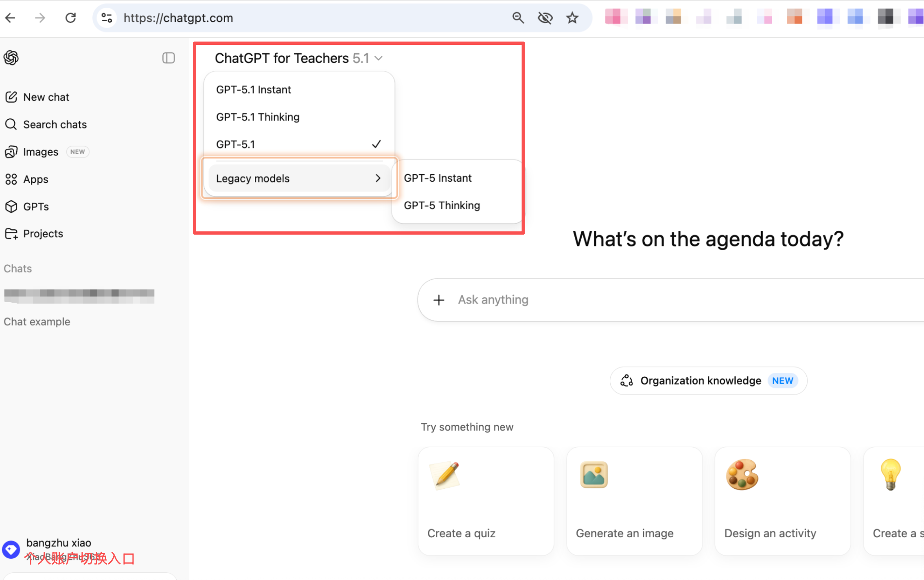Open the Chat example conversation

point(37,322)
